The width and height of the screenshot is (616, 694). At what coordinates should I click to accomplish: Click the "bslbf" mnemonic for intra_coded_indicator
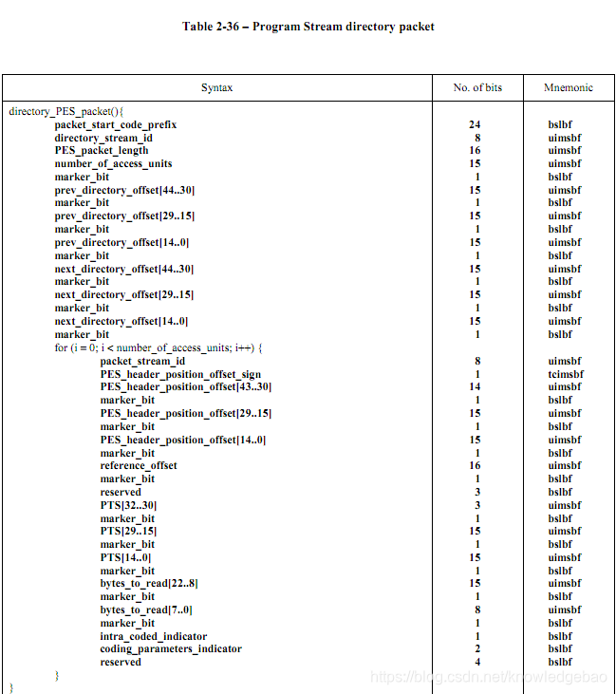tap(560, 636)
